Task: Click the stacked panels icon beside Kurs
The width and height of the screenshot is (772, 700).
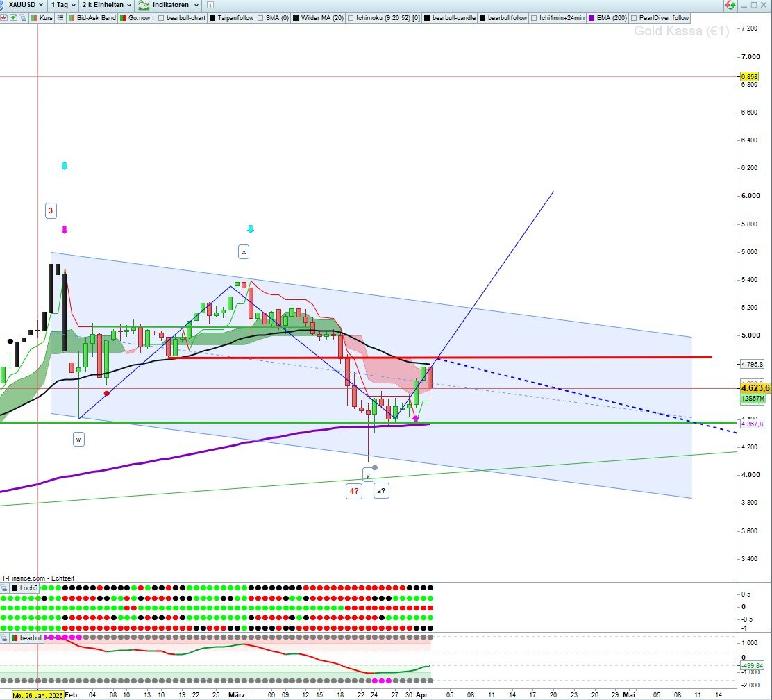Action: click(x=24, y=17)
